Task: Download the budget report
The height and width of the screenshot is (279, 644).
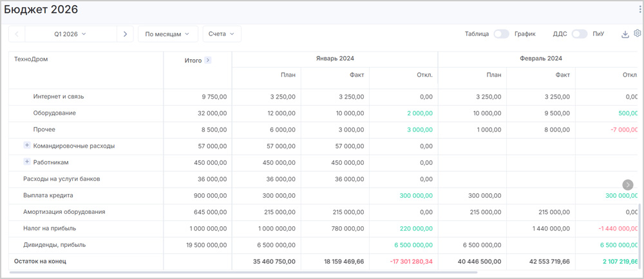Action: click(x=625, y=34)
